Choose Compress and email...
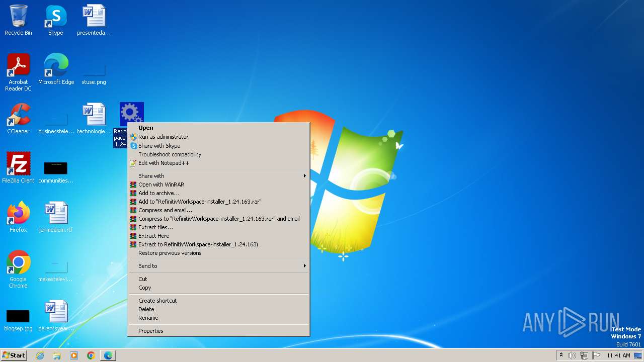The width and height of the screenshot is (644, 362). pos(219,210)
